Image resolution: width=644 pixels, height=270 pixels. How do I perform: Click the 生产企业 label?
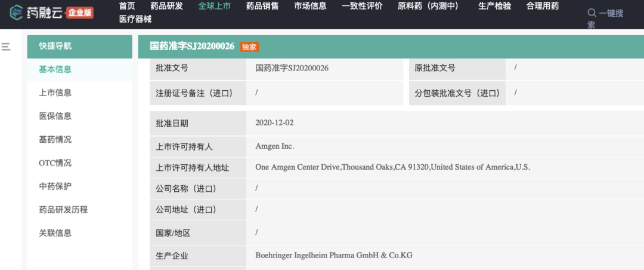click(172, 256)
